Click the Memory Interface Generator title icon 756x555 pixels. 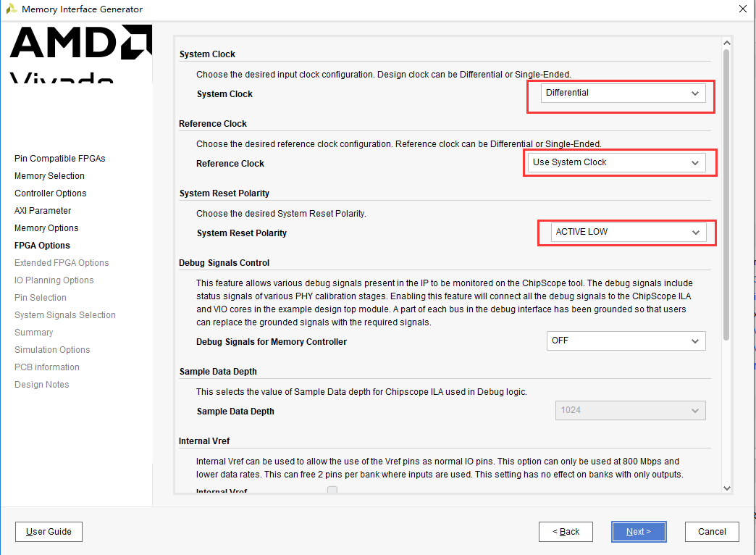[x=12, y=9]
